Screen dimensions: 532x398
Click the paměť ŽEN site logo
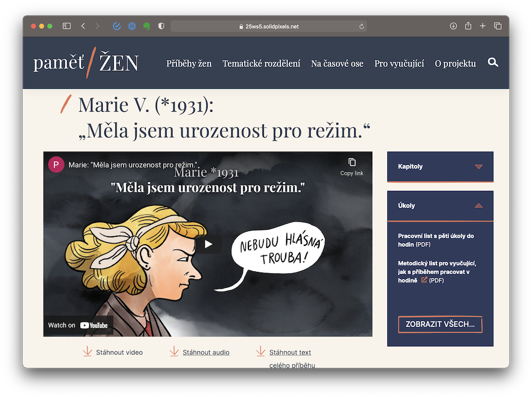[86, 63]
